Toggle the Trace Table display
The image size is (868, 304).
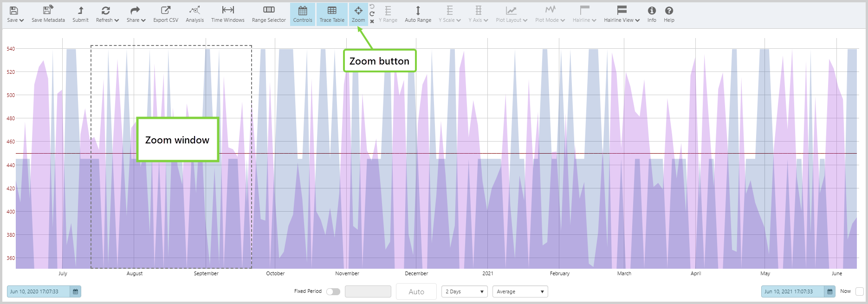(x=332, y=13)
